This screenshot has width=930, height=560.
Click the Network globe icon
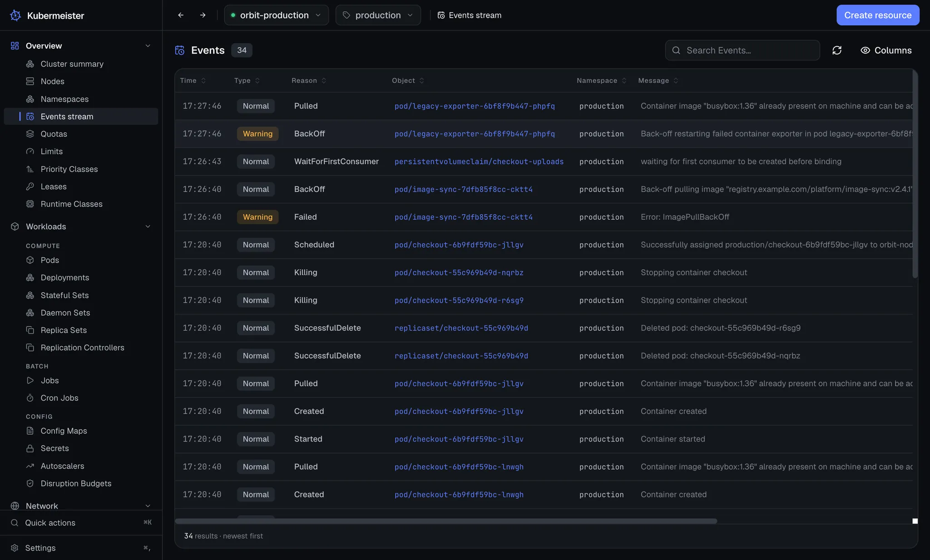pyautogui.click(x=15, y=506)
